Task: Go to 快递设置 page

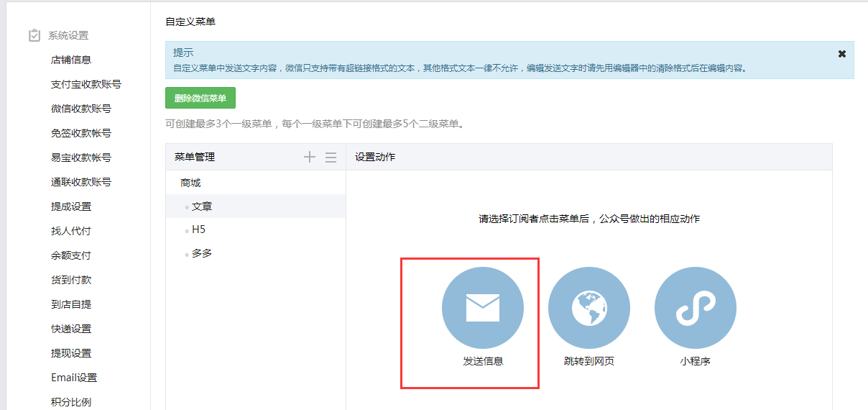Action: tap(71, 329)
